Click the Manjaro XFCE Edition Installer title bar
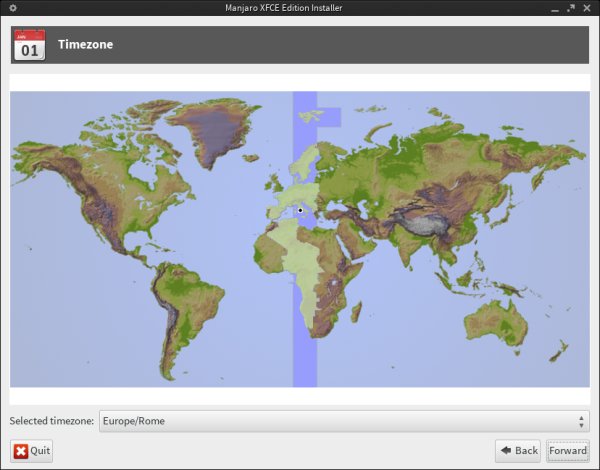 pyautogui.click(x=300, y=8)
